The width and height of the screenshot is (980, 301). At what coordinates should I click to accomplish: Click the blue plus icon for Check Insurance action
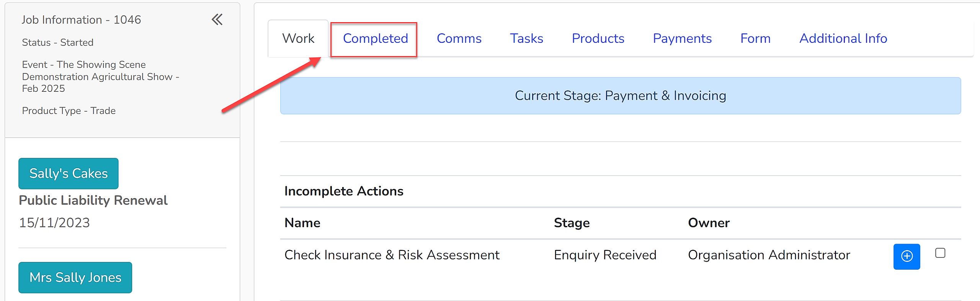click(x=906, y=256)
